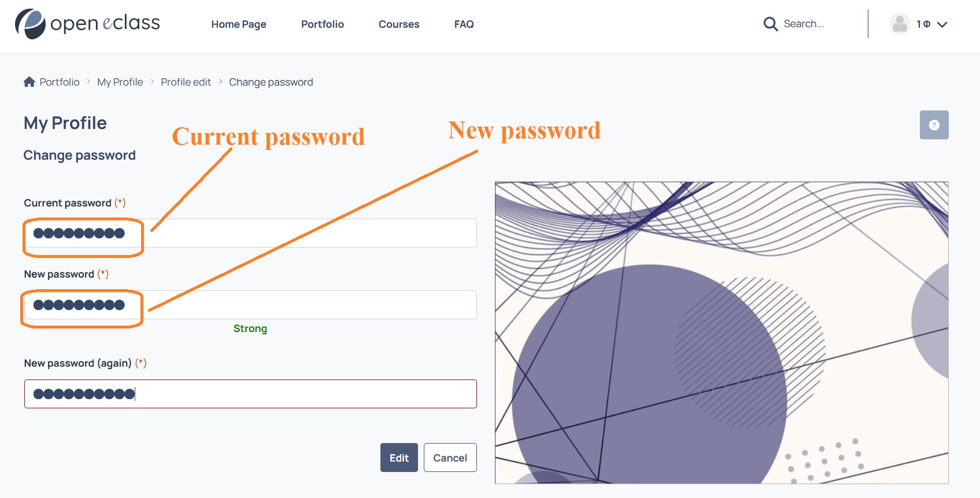Go to the Portfolio menu item

pos(323,24)
